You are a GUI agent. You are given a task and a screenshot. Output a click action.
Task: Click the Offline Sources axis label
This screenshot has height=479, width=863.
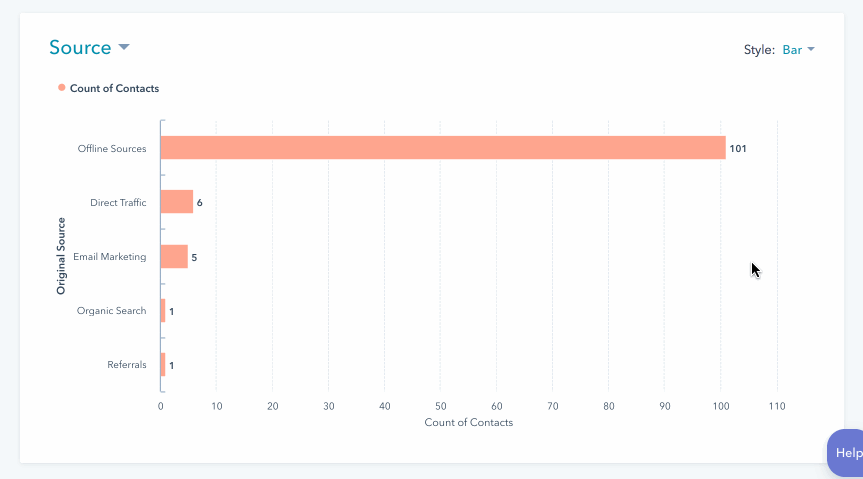(112, 149)
